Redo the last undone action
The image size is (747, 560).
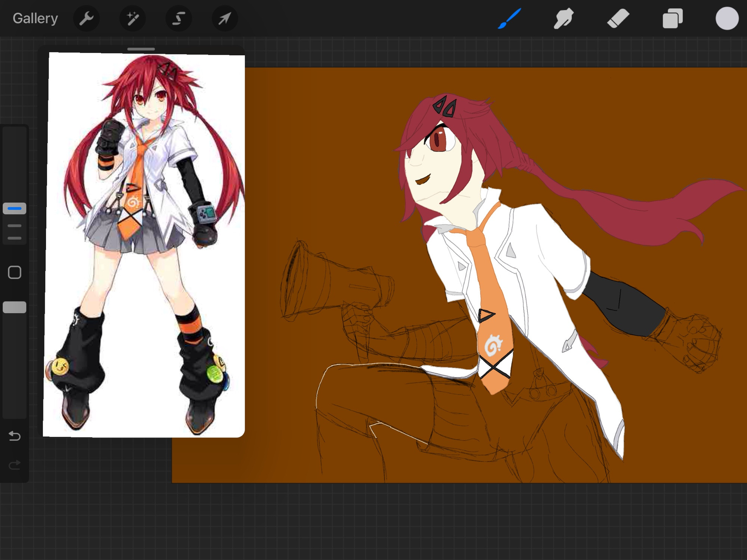(15, 465)
